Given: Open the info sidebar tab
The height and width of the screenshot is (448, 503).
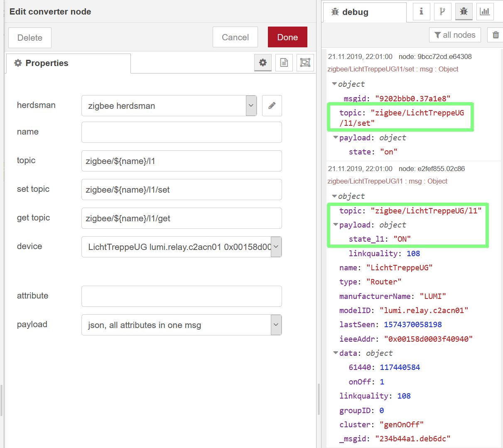Looking at the screenshot, I should (x=421, y=11).
